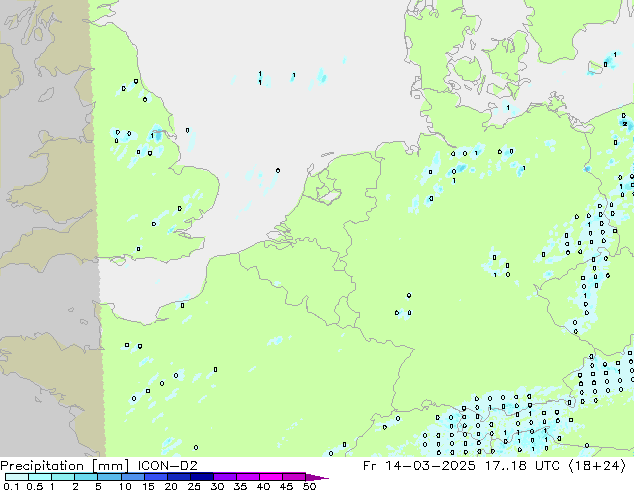634x490 pixels.
Task: Click the legend scale value '10'
Action: [x=125, y=486]
